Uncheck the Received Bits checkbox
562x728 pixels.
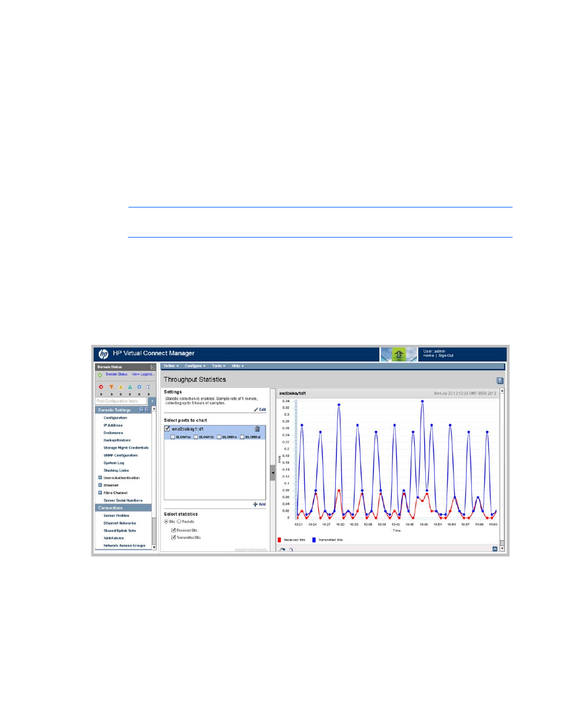[x=174, y=530]
